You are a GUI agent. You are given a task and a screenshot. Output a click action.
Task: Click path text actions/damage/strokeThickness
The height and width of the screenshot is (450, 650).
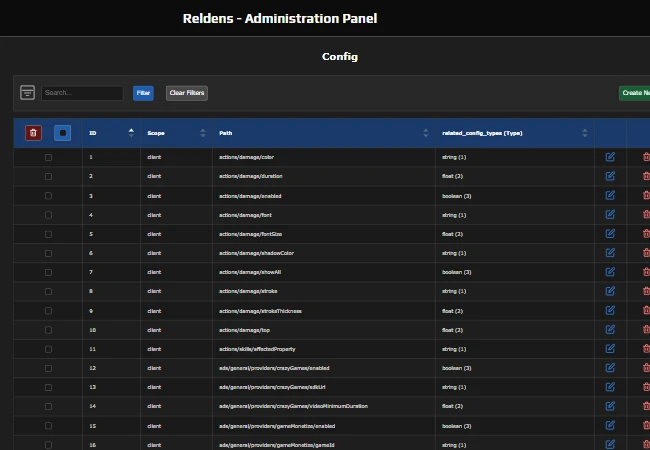coord(260,311)
